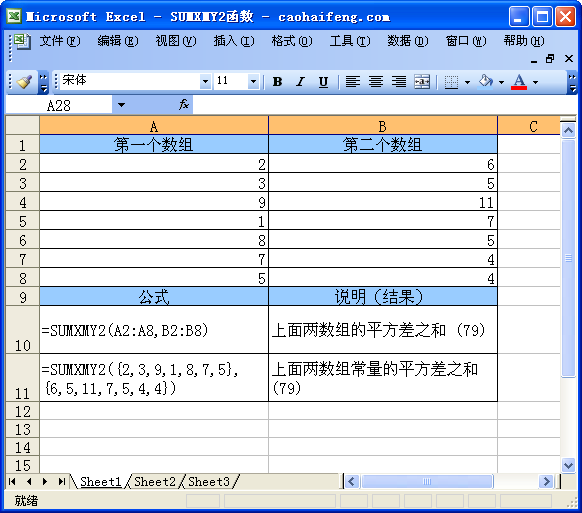Image resolution: width=582 pixels, height=513 pixels.
Task: Open 工具(T) menu
Action: (350, 41)
